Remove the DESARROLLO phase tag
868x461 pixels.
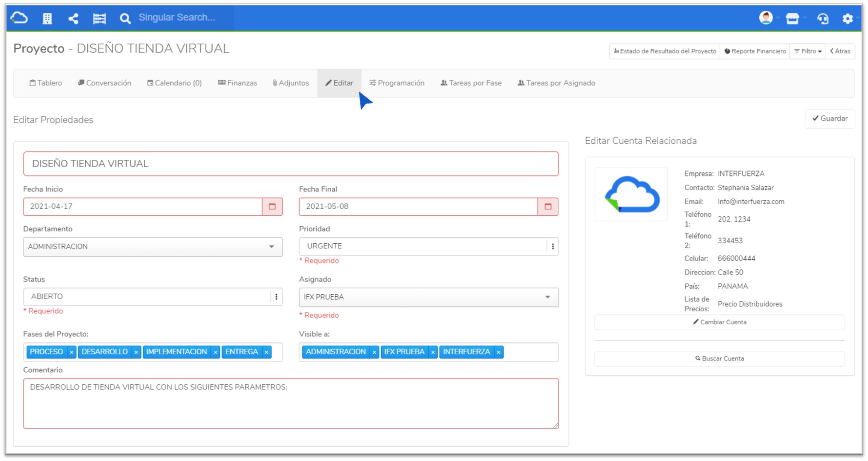136,352
